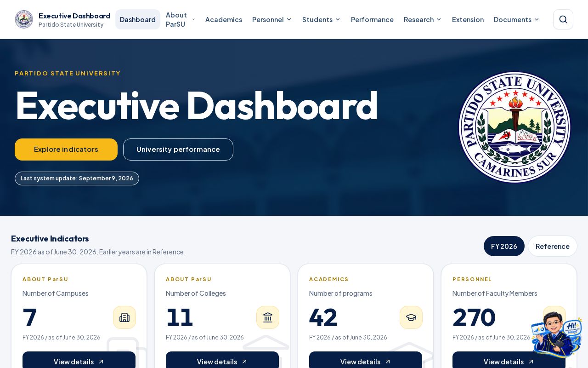
Task: Click the faculty count value 270
Action: point(474,317)
